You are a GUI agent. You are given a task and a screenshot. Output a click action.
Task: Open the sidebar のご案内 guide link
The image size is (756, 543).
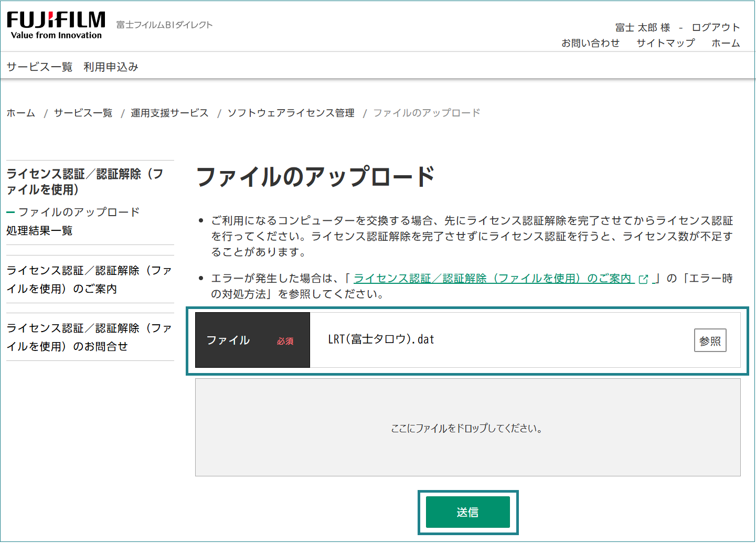point(89,279)
